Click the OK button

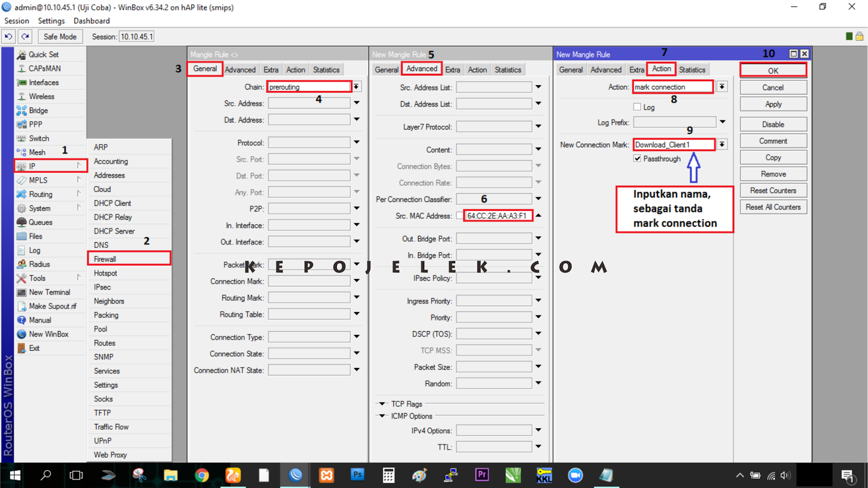(x=773, y=71)
